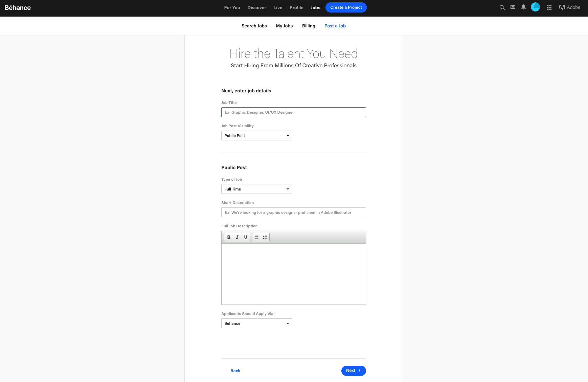The height and width of the screenshot is (382, 588).
Task: Open the user profile avatar
Action: (x=535, y=7)
